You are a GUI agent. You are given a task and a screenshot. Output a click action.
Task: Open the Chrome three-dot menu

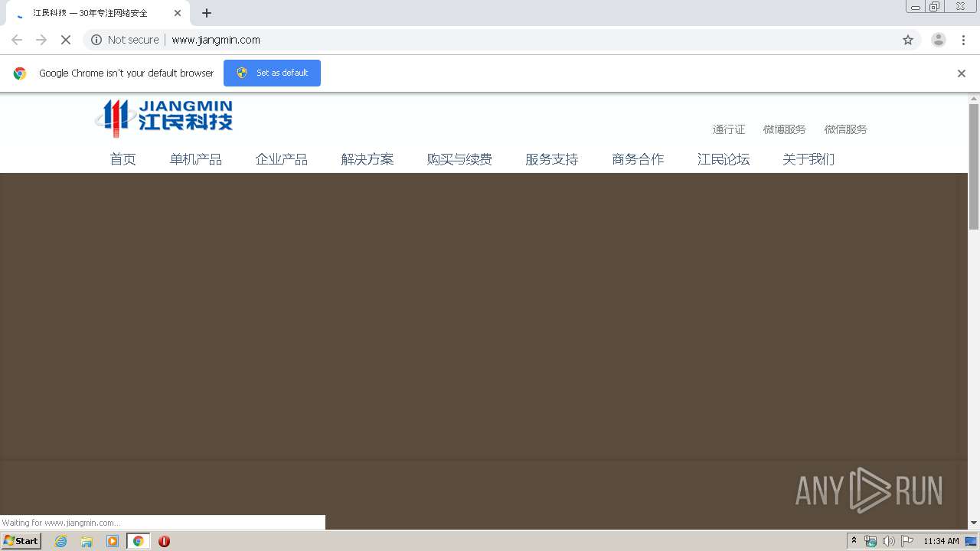pos(963,40)
